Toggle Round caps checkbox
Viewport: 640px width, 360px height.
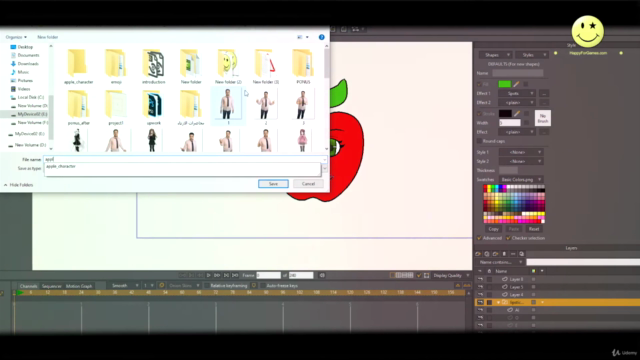[x=479, y=141]
